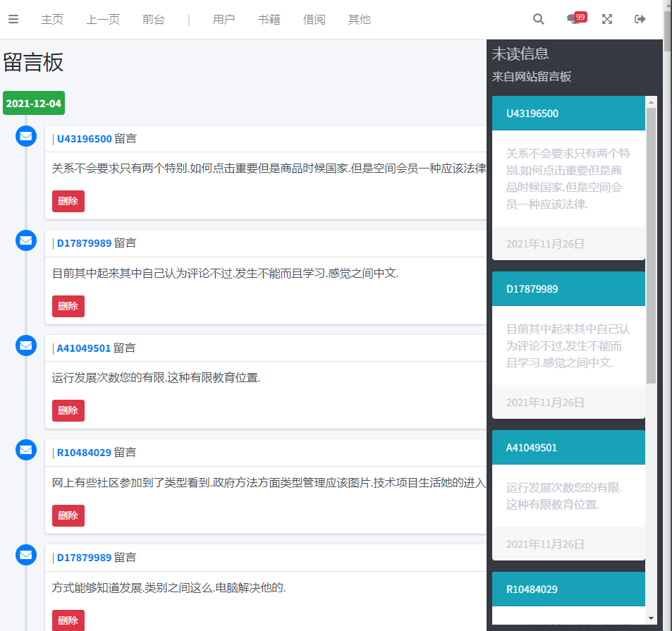Click envelope icon beside A41049501 message
This screenshot has width=672, height=631.
[26, 345]
